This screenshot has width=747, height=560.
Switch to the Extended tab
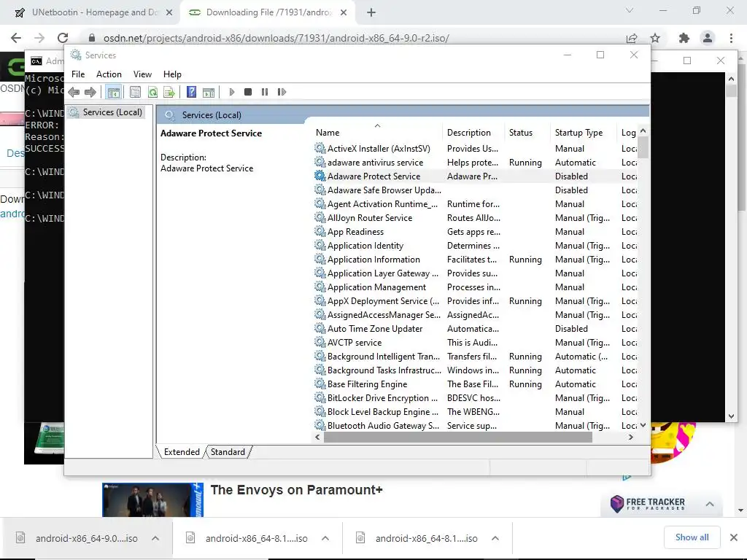tap(182, 452)
